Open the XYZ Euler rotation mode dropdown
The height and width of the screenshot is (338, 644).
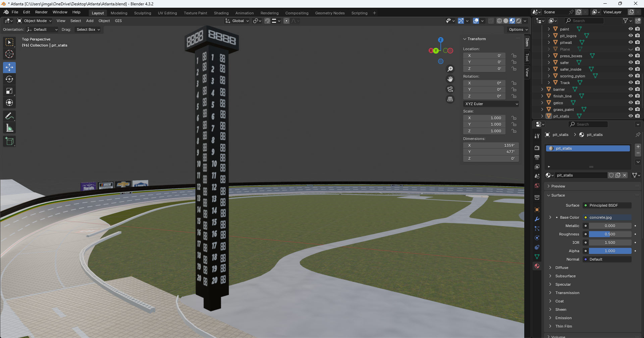[491, 104]
